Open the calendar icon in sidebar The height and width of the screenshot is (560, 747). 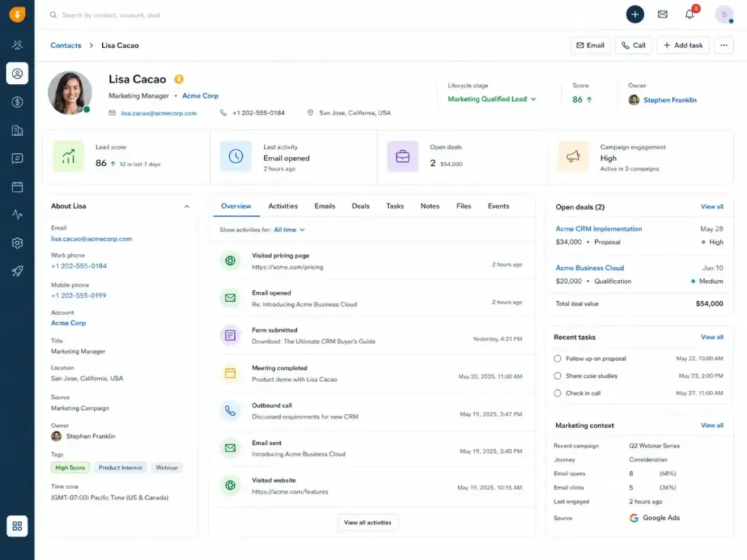pyautogui.click(x=18, y=187)
